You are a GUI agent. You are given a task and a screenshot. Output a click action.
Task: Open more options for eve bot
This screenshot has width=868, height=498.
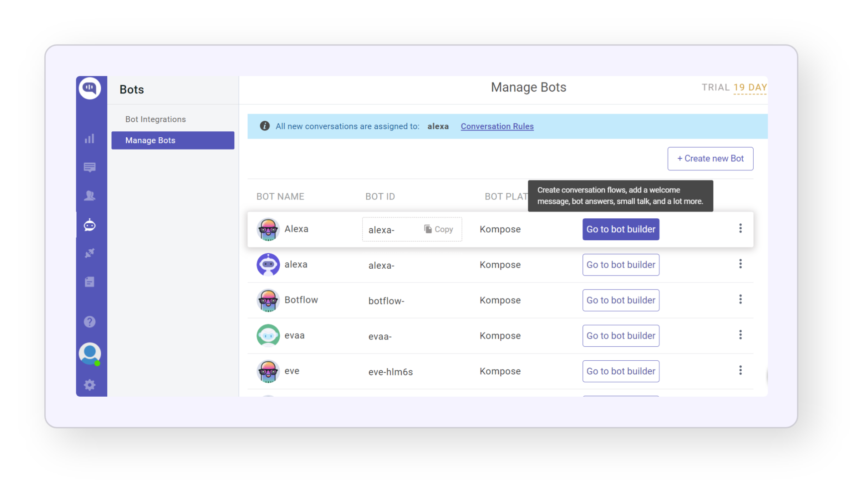pyautogui.click(x=740, y=370)
